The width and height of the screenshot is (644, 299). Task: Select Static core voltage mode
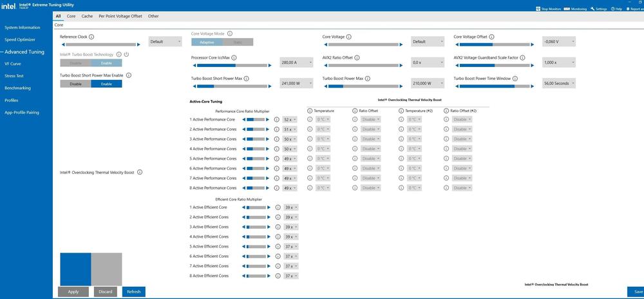(x=238, y=42)
